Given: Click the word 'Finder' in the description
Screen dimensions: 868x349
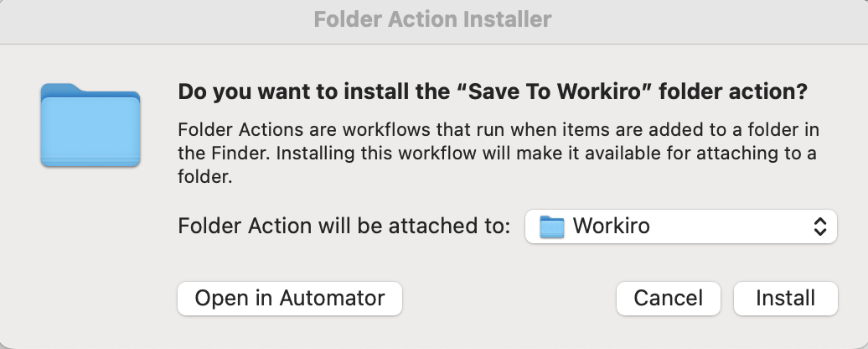Looking at the screenshot, I should coord(238,154).
